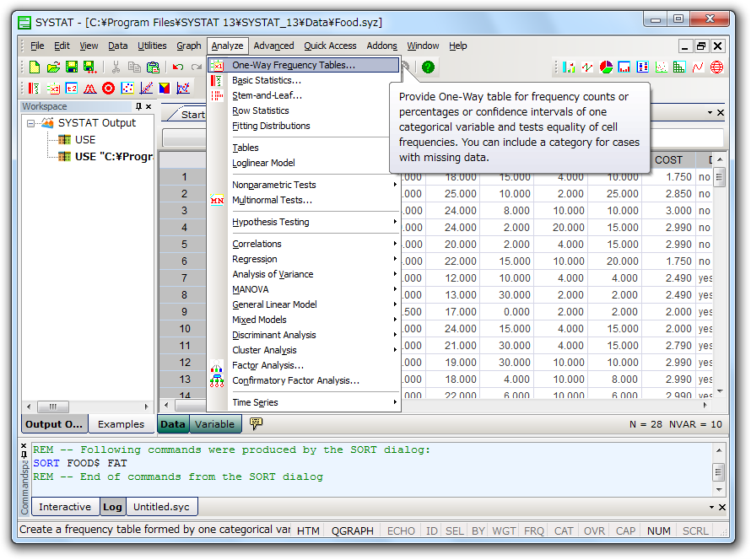Click the Save As disk icon
The image size is (751, 560).
click(89, 67)
